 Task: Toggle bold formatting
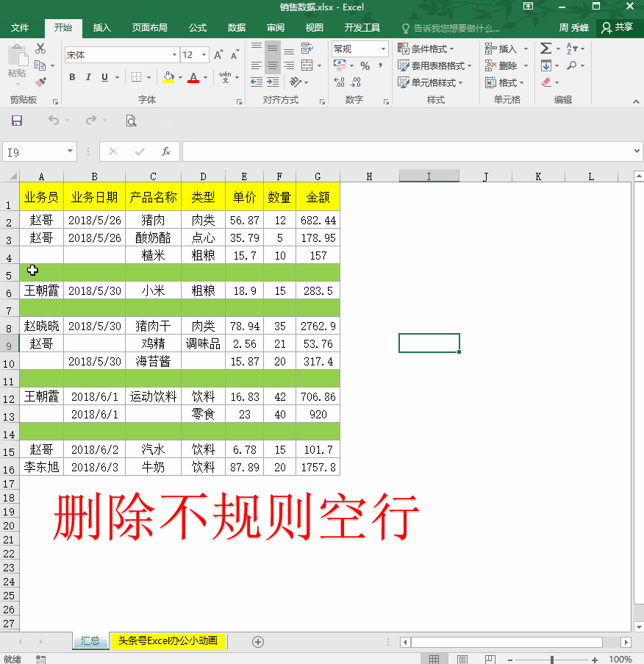[x=71, y=76]
